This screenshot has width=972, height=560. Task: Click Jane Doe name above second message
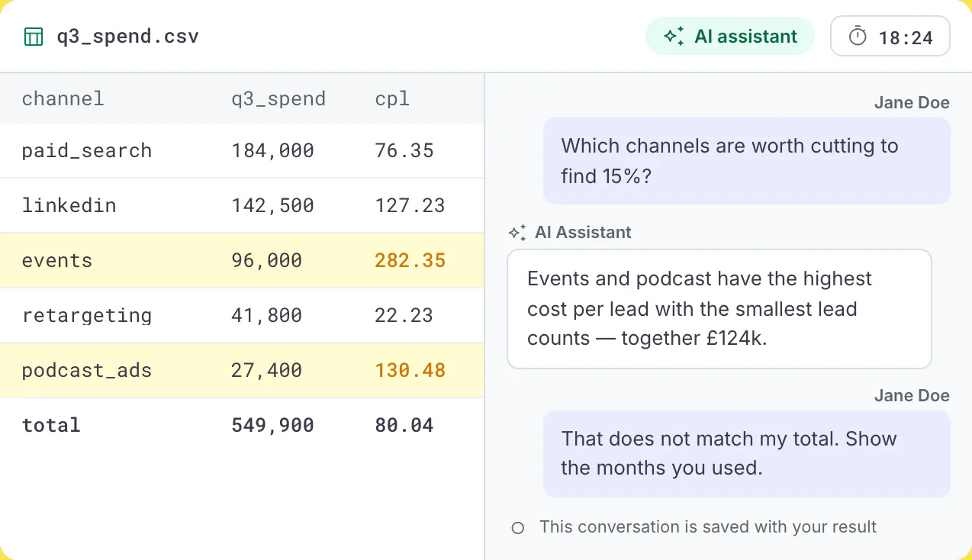coord(912,395)
